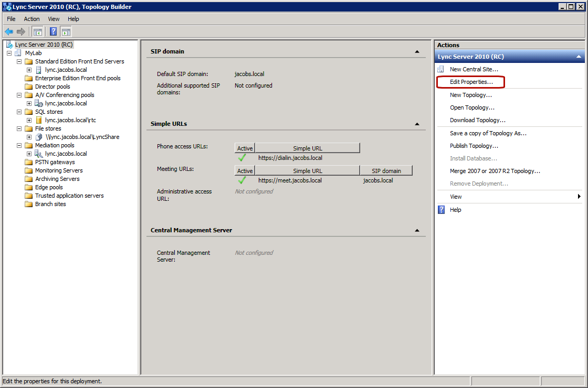Click Download Topology... action
This screenshot has height=388, width=588.
[x=478, y=120]
